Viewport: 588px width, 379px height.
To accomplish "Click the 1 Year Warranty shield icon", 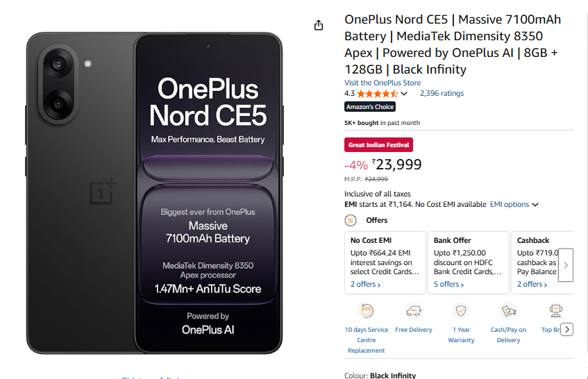I will click(x=461, y=310).
